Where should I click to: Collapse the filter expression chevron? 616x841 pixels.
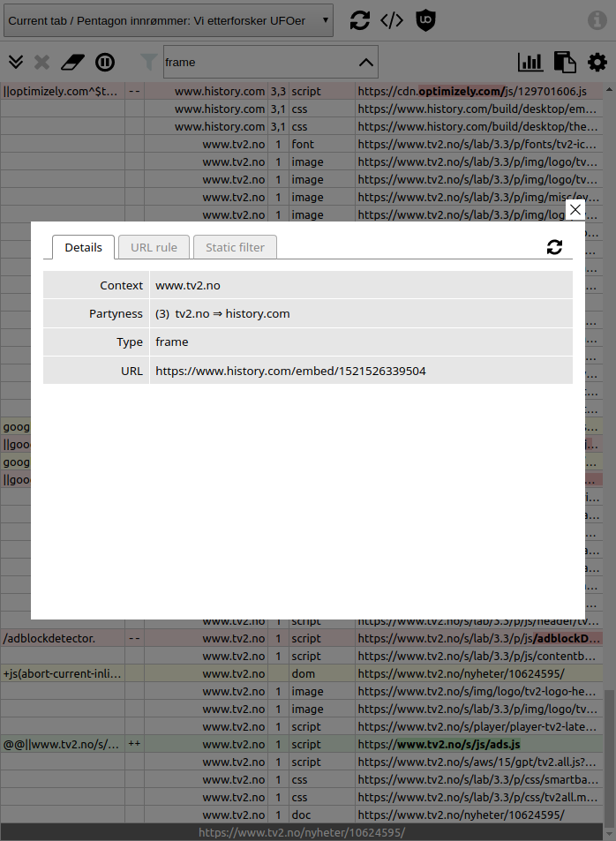[x=366, y=63]
